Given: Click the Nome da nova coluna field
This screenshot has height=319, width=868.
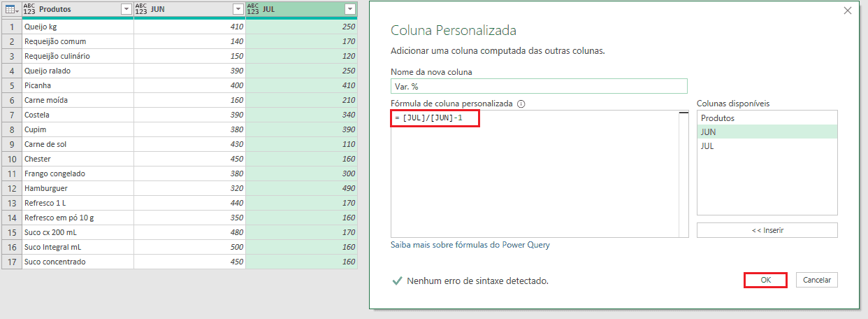Looking at the screenshot, I should click(539, 85).
